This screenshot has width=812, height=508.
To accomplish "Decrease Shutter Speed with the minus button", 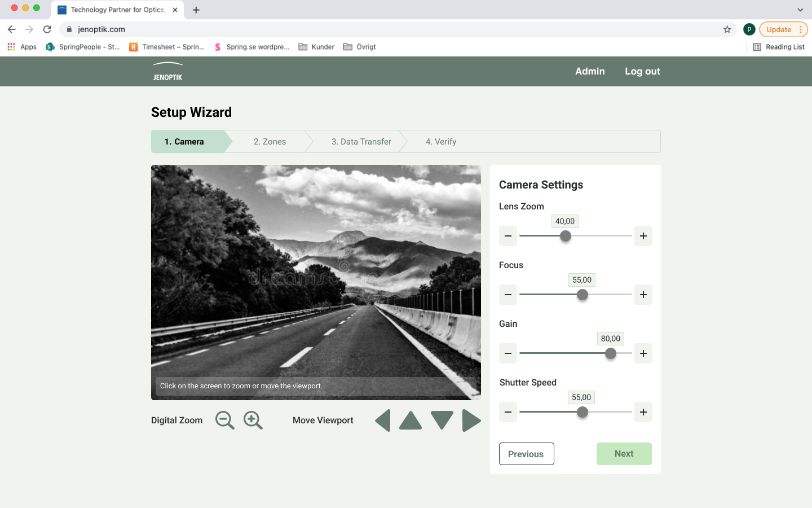I will pos(508,412).
